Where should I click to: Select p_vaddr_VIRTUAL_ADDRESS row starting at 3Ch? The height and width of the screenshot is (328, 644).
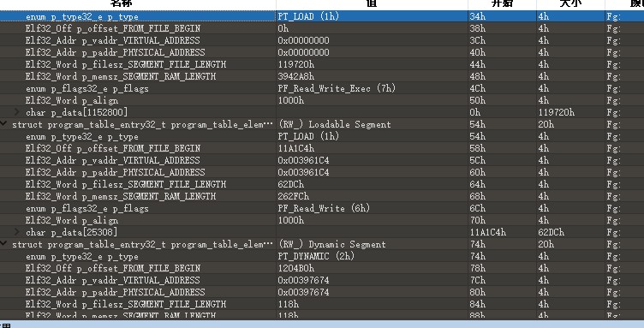[x=322, y=40]
